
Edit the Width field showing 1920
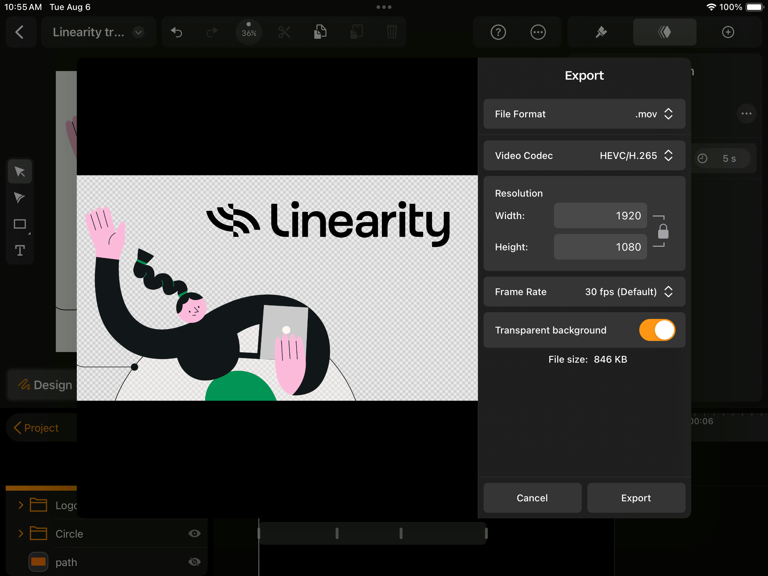tap(600, 216)
